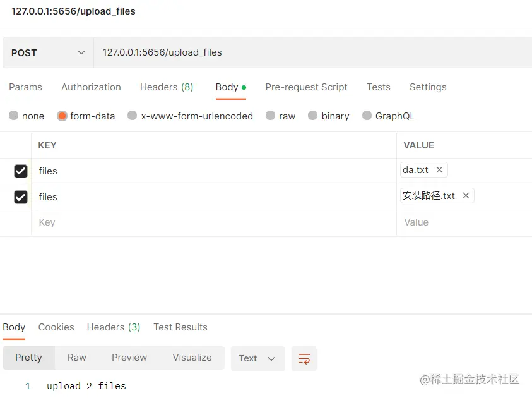Image resolution: width=532 pixels, height=398 pixels.
Task: Switch to the Authorization tab
Action: click(x=91, y=87)
